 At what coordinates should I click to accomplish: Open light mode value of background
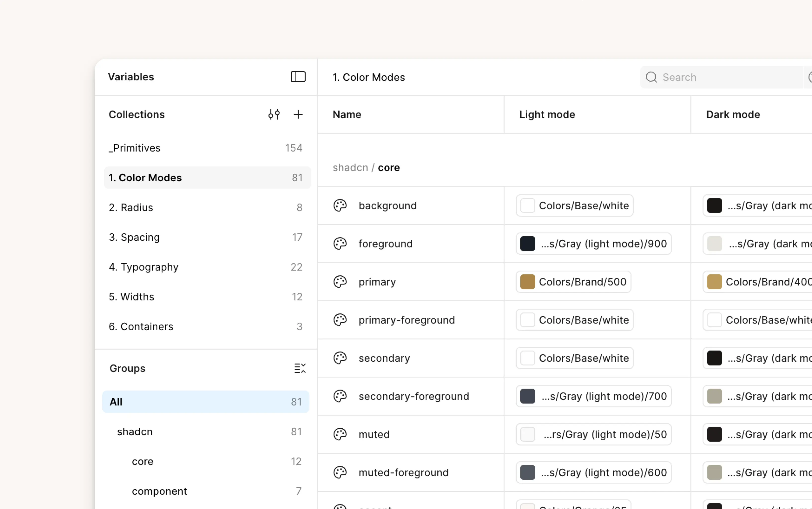coord(575,205)
